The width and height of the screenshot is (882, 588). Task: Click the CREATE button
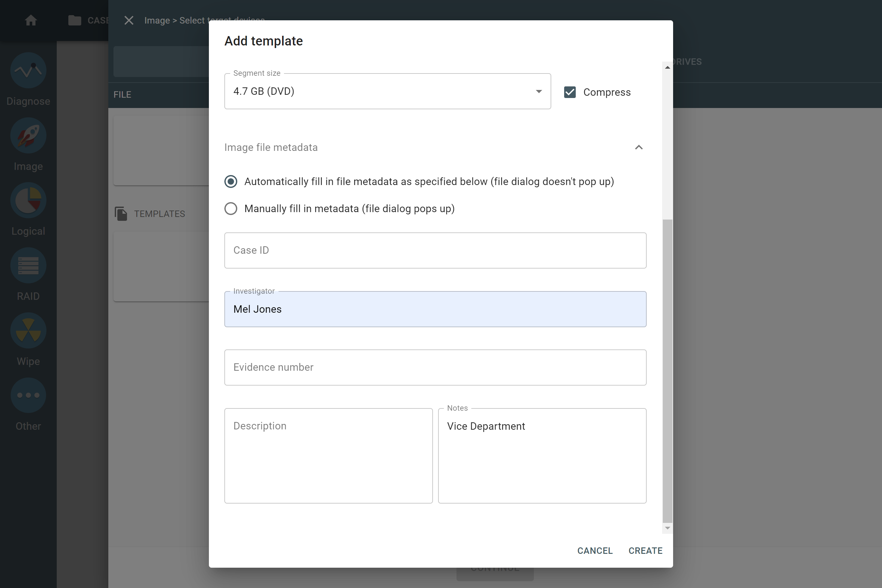646,551
